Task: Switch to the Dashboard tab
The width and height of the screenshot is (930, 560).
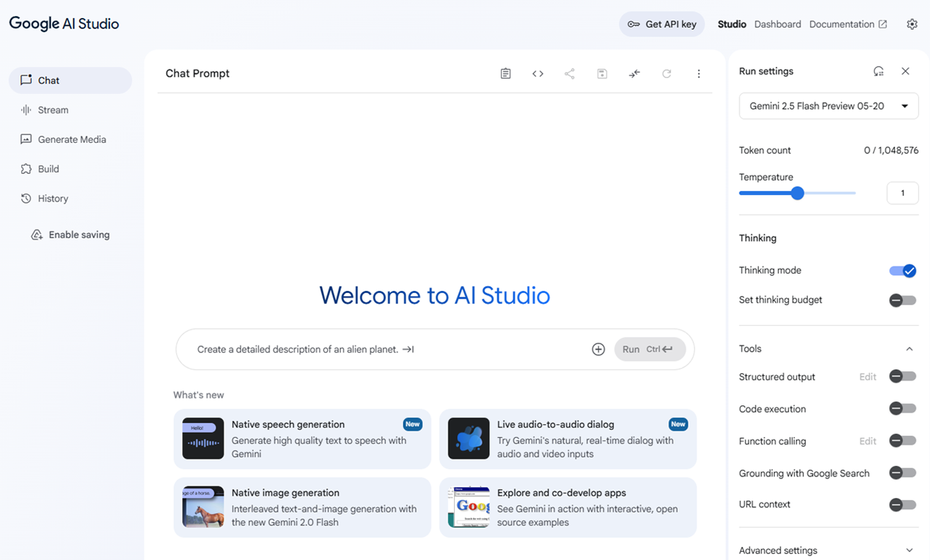Action: tap(777, 24)
